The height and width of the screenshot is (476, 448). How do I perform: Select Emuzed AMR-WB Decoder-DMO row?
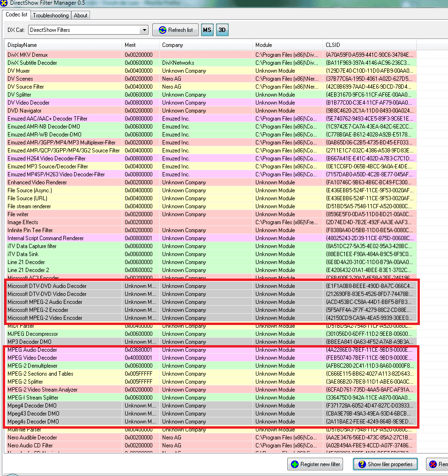coord(211,135)
